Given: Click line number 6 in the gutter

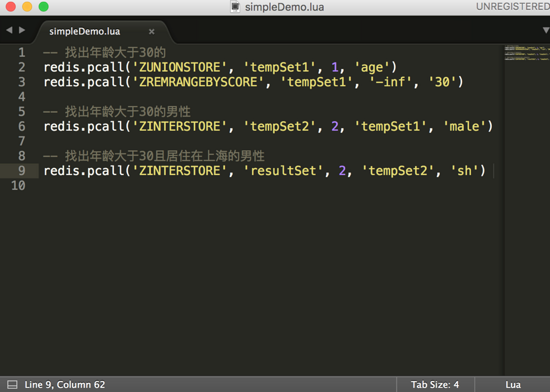Looking at the screenshot, I should (22, 126).
